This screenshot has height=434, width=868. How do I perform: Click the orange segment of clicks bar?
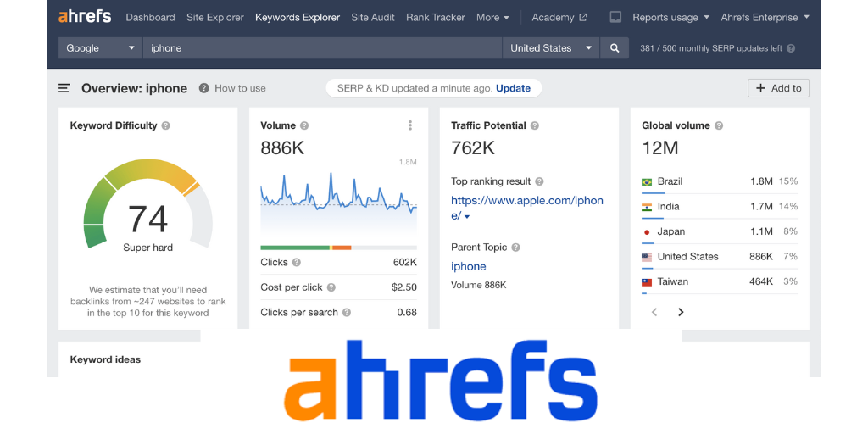342,248
